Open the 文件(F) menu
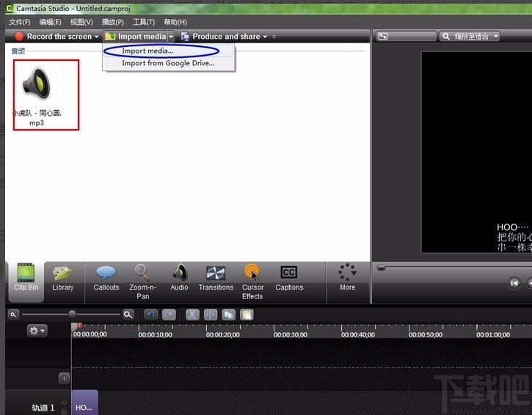The height and width of the screenshot is (415, 532). [19, 22]
